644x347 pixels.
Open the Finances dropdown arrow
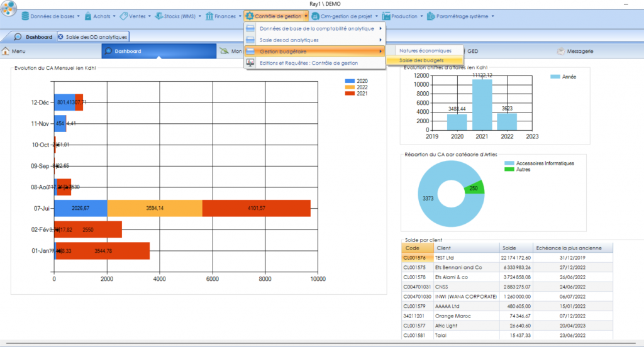(240, 16)
